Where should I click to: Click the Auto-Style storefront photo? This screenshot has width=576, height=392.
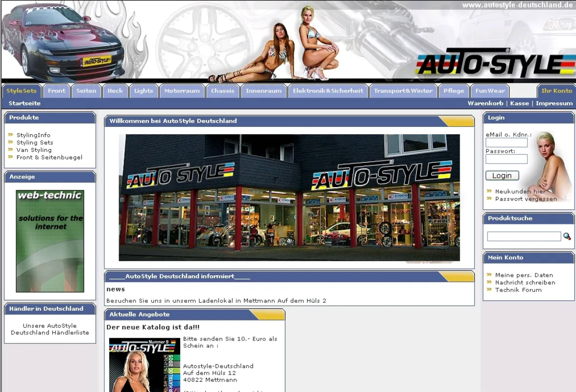[289, 197]
